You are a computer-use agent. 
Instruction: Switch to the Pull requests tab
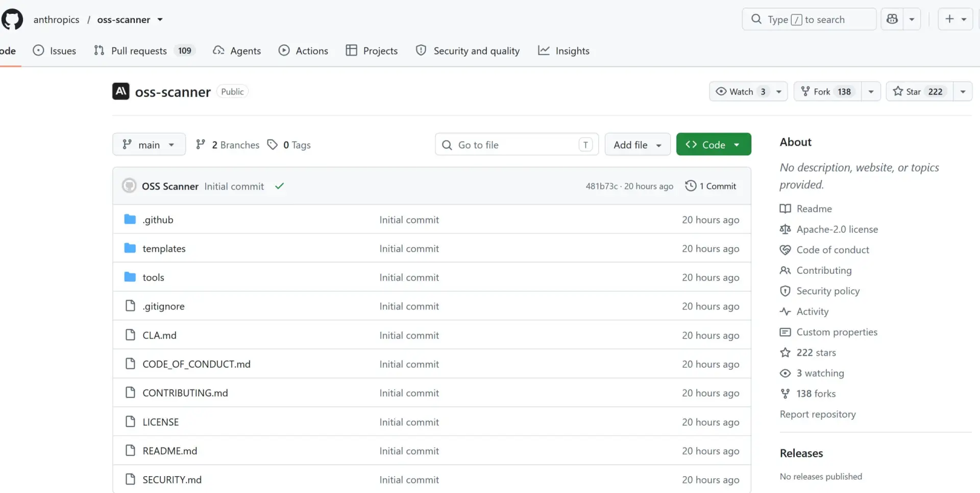click(x=144, y=51)
